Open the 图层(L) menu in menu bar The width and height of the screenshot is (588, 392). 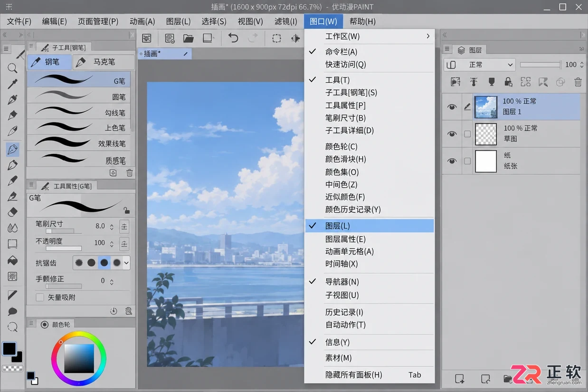coord(178,21)
